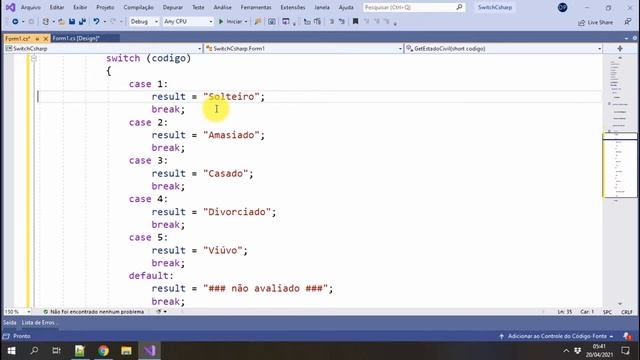640x360 pixels.
Task: Open the Windows action center icon
Action: tap(625, 351)
